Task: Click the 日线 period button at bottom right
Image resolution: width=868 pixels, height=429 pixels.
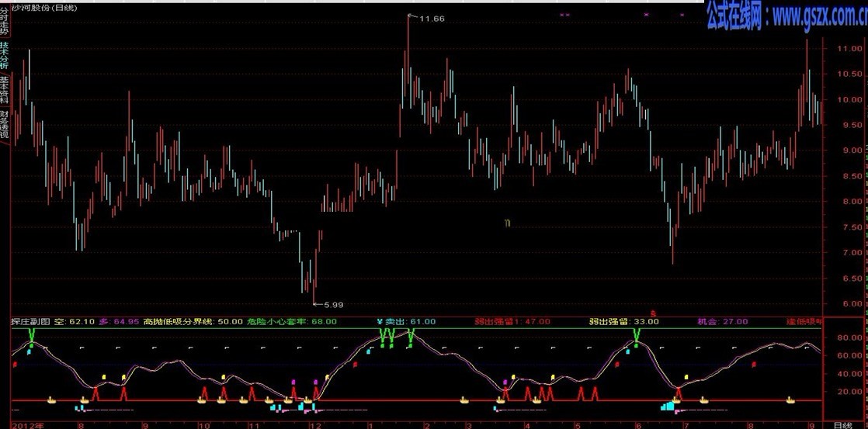Action: coord(842,425)
